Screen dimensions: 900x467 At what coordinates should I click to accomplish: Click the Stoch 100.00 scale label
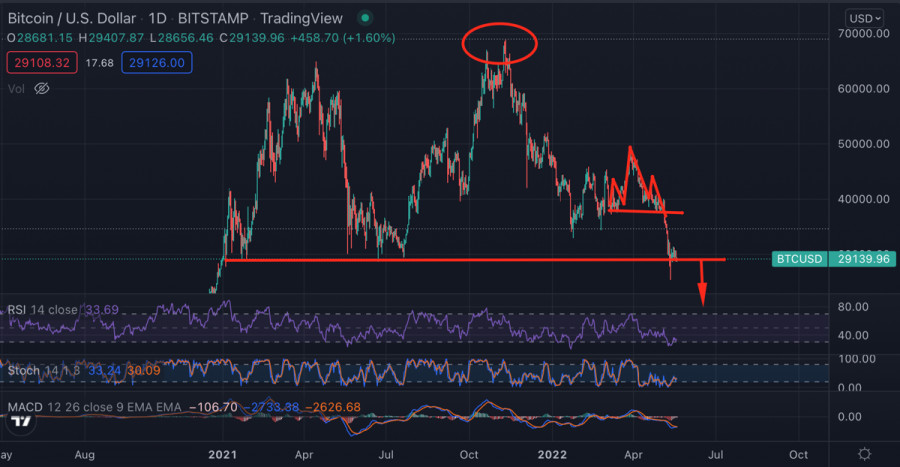click(856, 359)
